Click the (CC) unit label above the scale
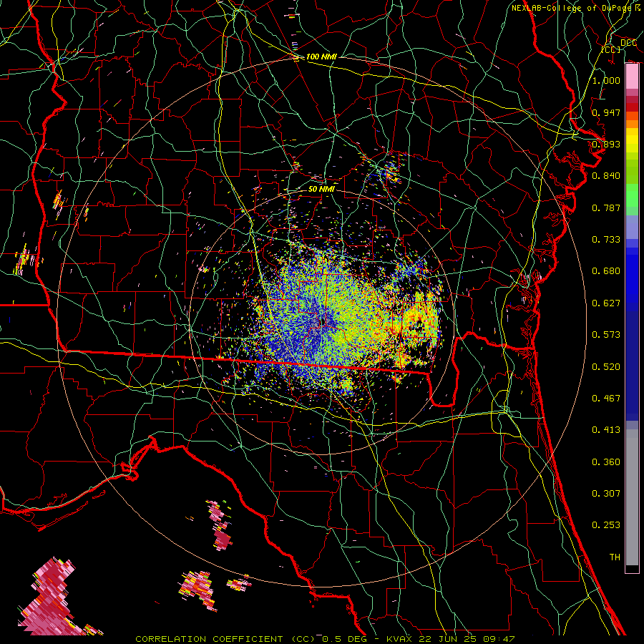The height and width of the screenshot is (644, 644). (x=611, y=49)
